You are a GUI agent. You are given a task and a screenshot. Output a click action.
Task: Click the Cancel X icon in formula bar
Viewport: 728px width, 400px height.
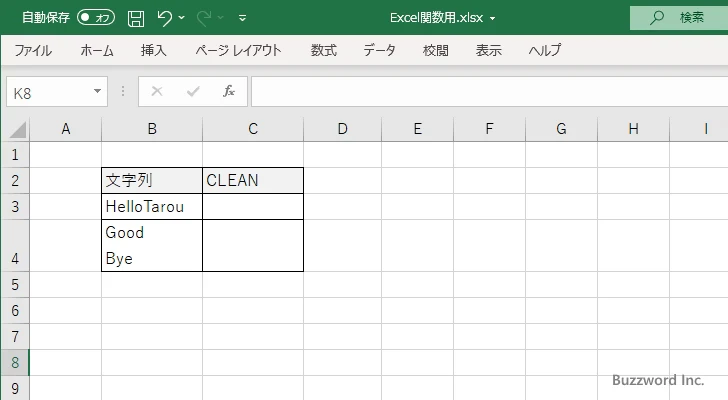click(157, 91)
